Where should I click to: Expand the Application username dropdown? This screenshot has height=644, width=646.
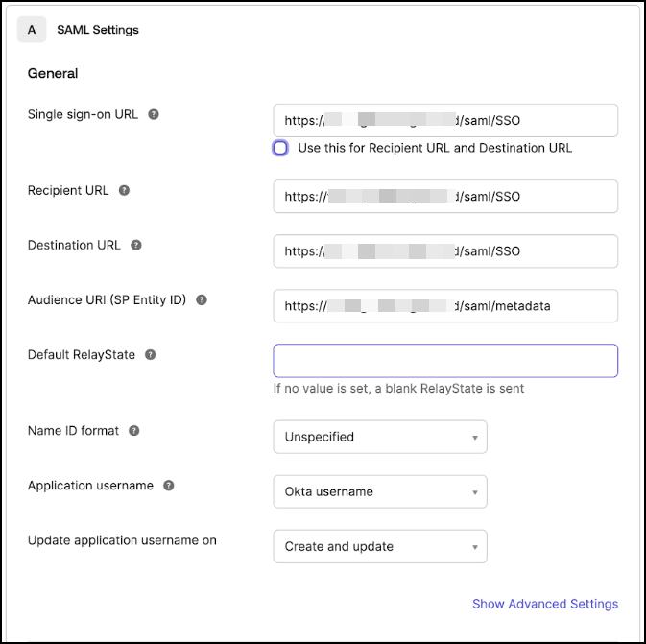point(380,491)
